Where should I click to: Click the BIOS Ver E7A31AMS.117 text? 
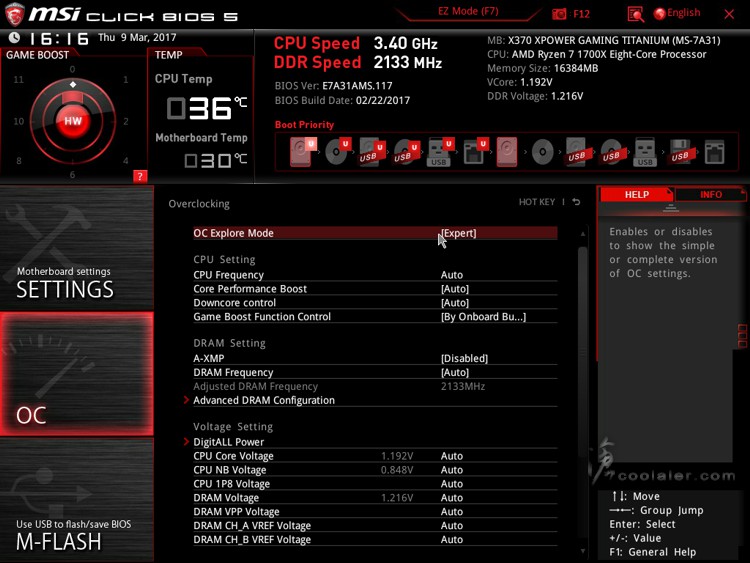[x=333, y=86]
